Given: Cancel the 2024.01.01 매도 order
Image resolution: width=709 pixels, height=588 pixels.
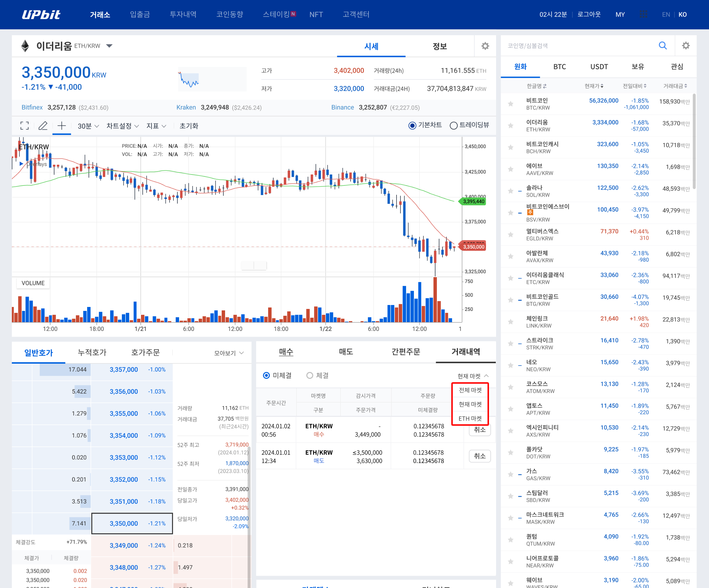Looking at the screenshot, I should coord(479,456).
